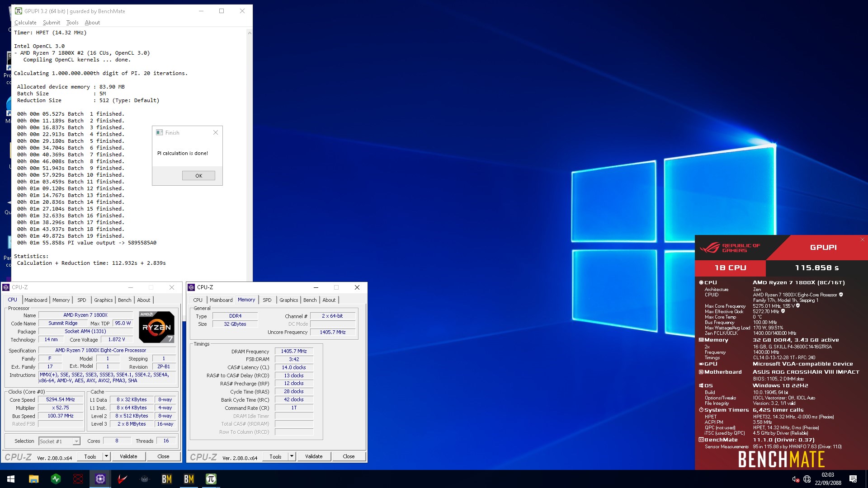Screen dimensions: 868x488
Task: Open the Tools menu in GPUPI
Action: click(72, 23)
